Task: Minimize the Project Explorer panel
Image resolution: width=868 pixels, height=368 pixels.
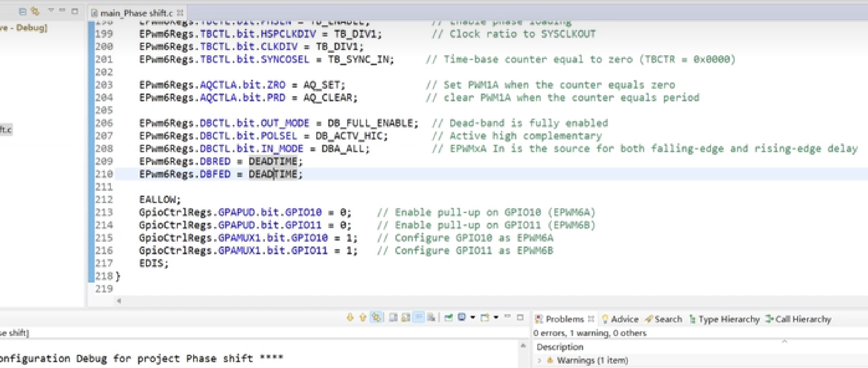Action: (x=62, y=10)
